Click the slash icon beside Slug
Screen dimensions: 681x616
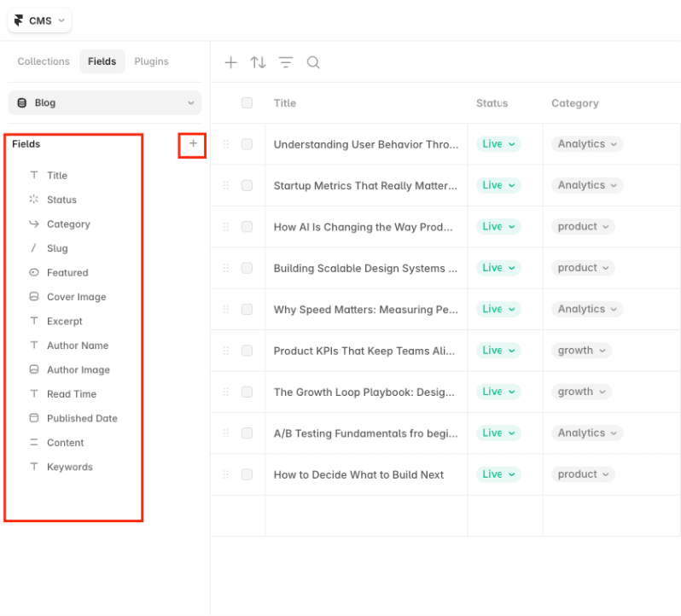point(34,248)
